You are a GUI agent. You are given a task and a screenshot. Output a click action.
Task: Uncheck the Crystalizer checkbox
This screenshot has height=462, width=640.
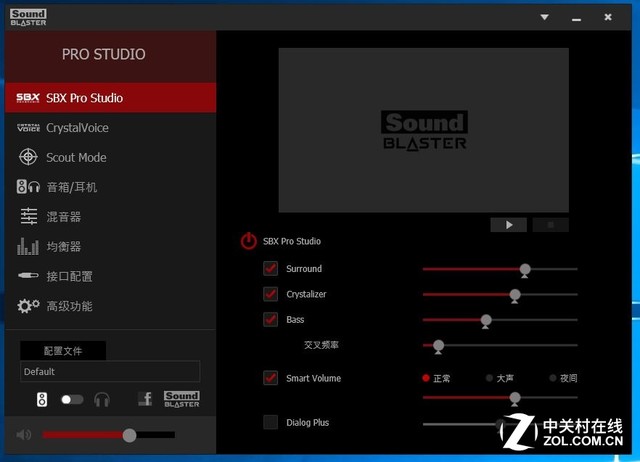(x=270, y=294)
